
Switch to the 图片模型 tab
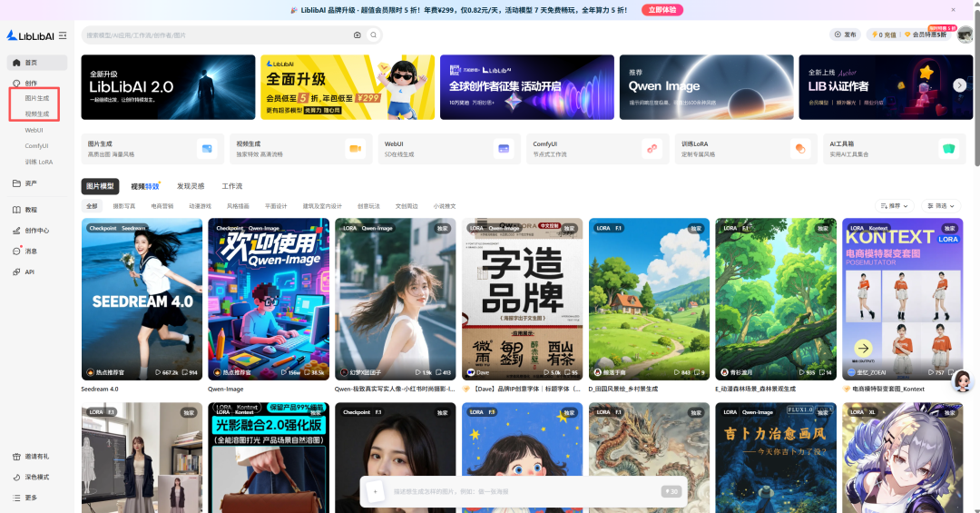(100, 186)
